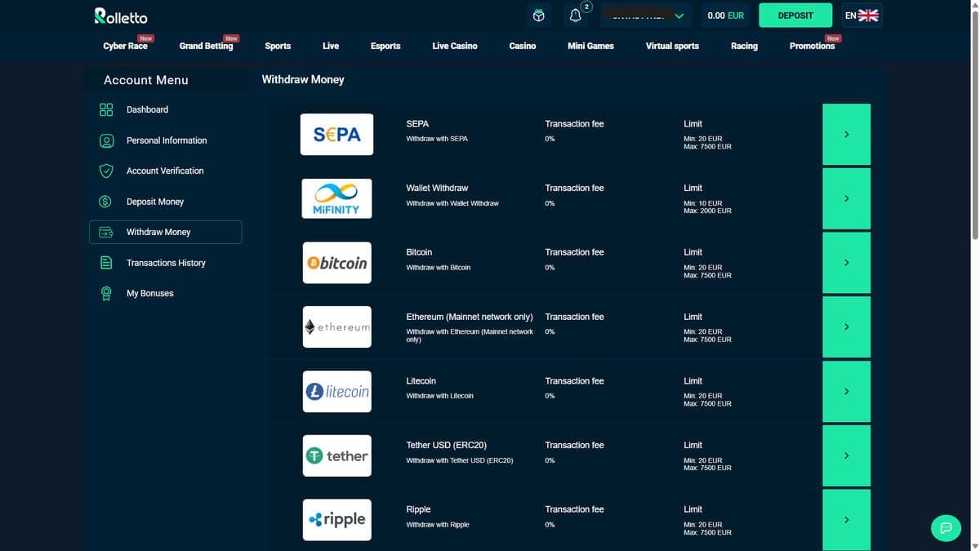This screenshot has height=551, width=980.
Task: Click the green DEPOSIT button
Action: pos(795,16)
